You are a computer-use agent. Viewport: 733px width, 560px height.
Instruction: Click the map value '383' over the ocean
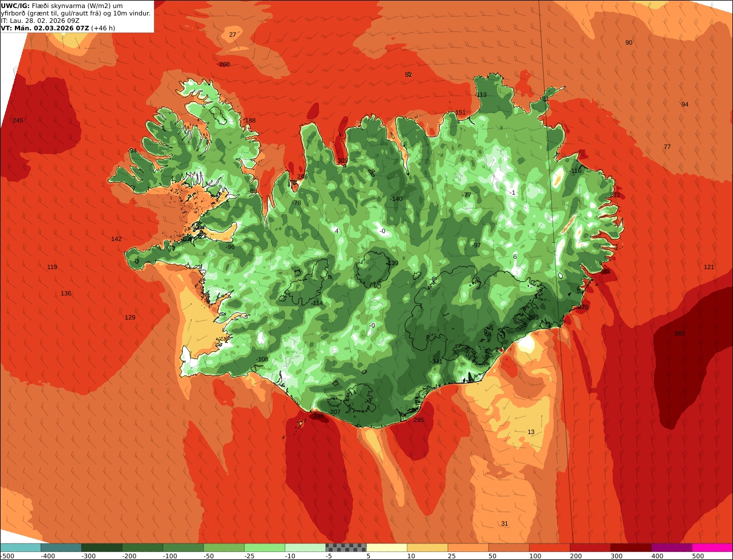click(x=679, y=333)
